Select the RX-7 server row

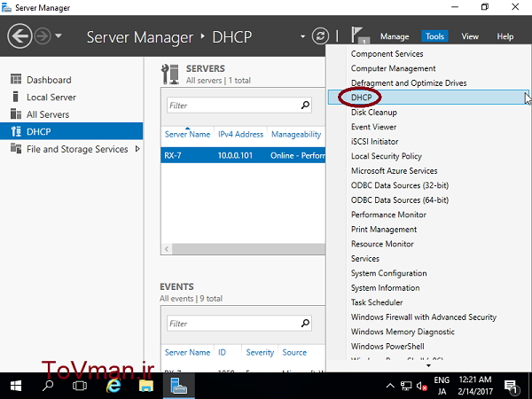click(243, 155)
